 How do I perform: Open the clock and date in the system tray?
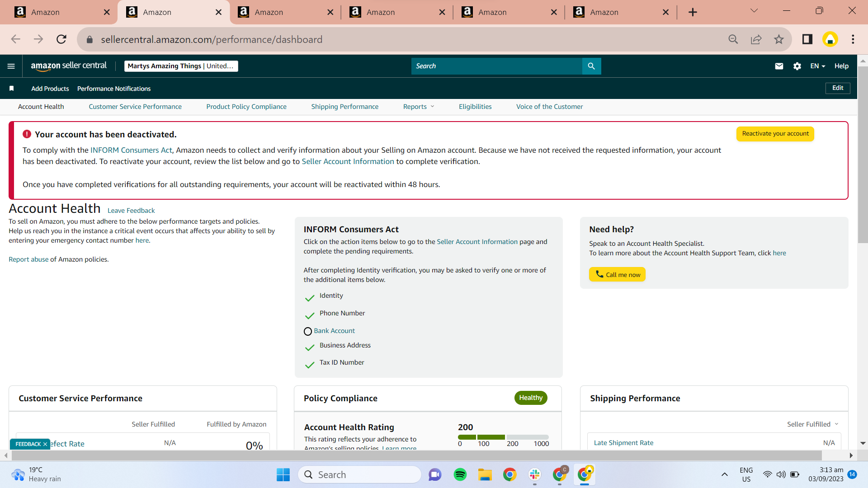pyautogui.click(x=826, y=474)
